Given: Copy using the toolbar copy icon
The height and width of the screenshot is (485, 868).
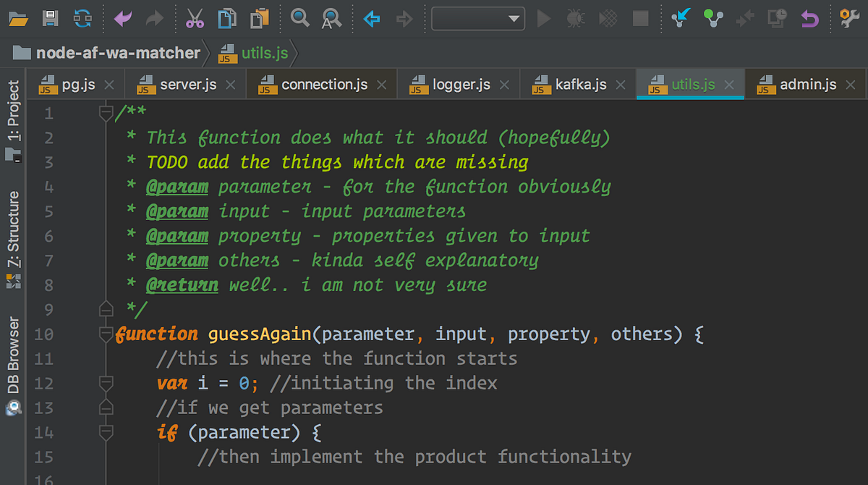Looking at the screenshot, I should (x=226, y=18).
